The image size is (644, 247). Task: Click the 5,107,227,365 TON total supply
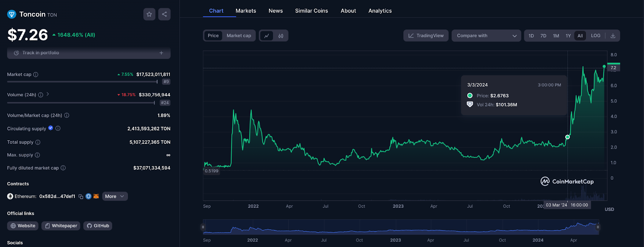pos(150,142)
